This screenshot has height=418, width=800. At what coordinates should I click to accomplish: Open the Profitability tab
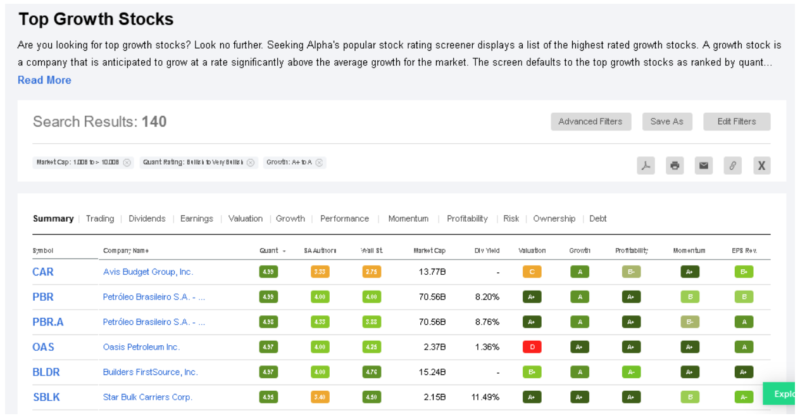[467, 218]
